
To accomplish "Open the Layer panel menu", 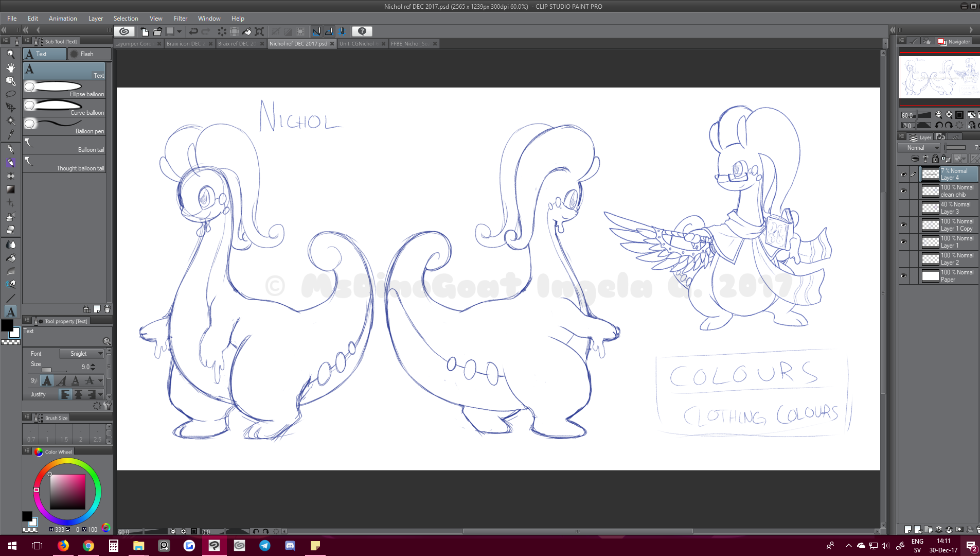I will [x=901, y=137].
